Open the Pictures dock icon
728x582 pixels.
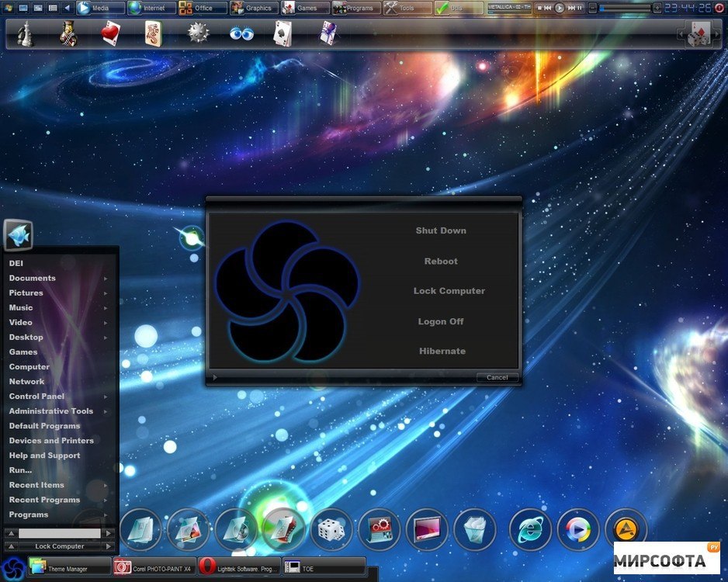[x=189, y=529]
